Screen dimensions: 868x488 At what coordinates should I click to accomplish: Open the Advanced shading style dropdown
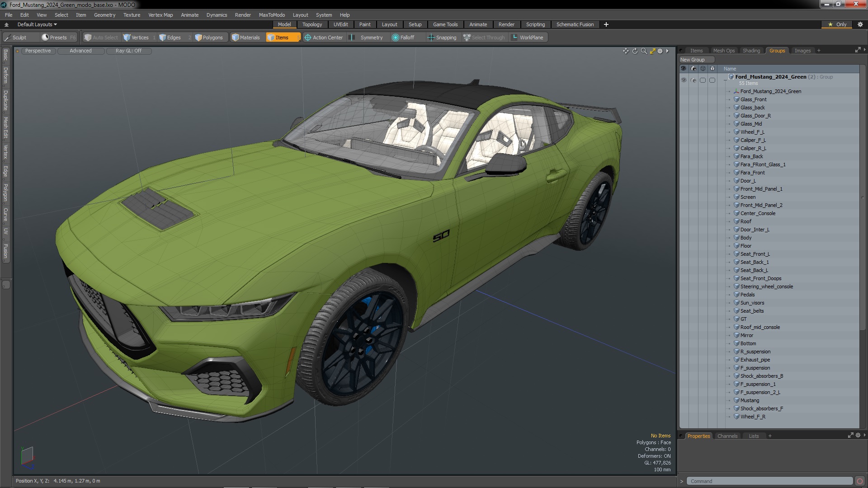80,51
